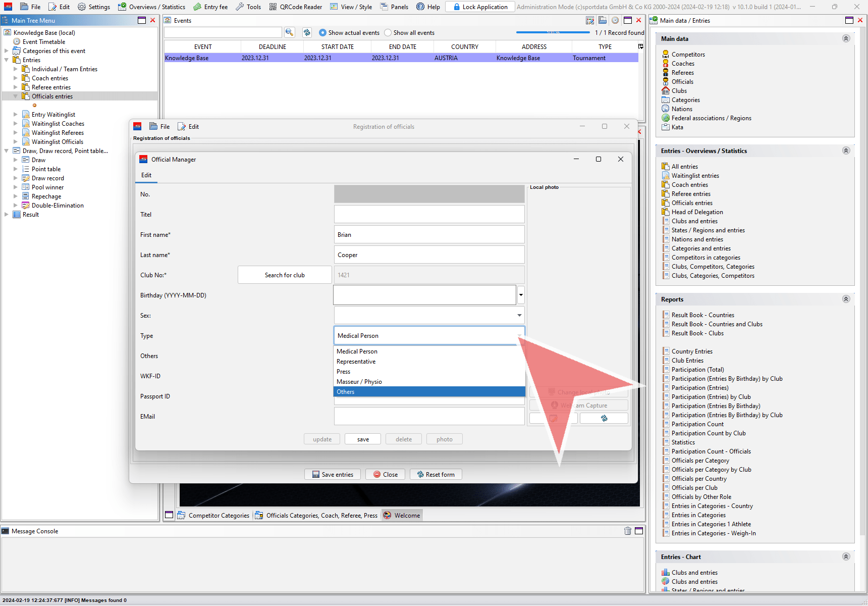The height and width of the screenshot is (606, 868).
Task: Click the Events search input field
Action: coord(223,32)
